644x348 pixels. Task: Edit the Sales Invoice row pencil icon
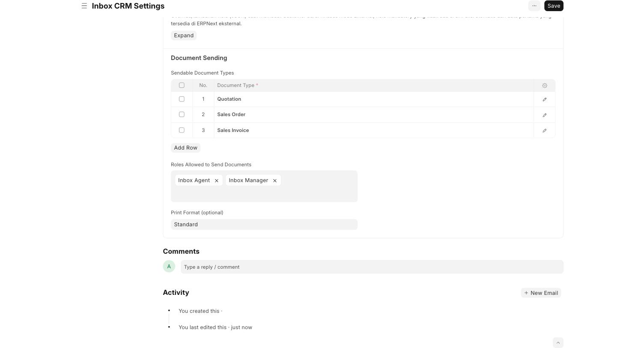pyautogui.click(x=545, y=131)
